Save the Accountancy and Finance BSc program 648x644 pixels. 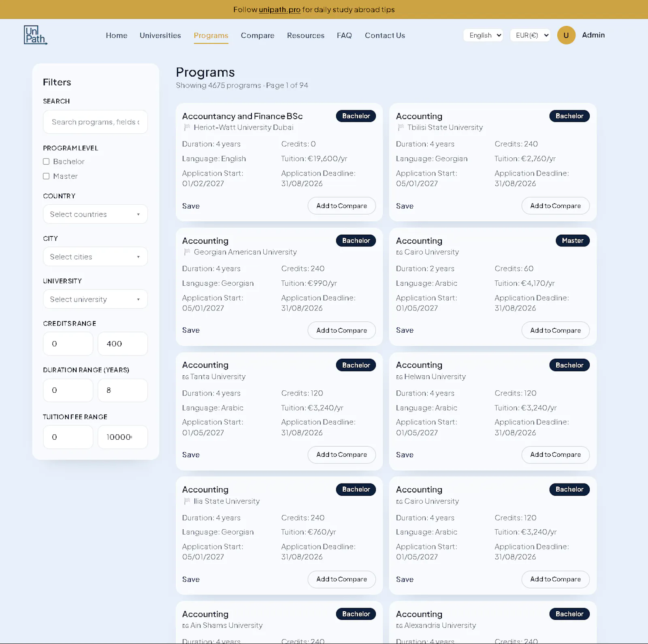tap(191, 206)
